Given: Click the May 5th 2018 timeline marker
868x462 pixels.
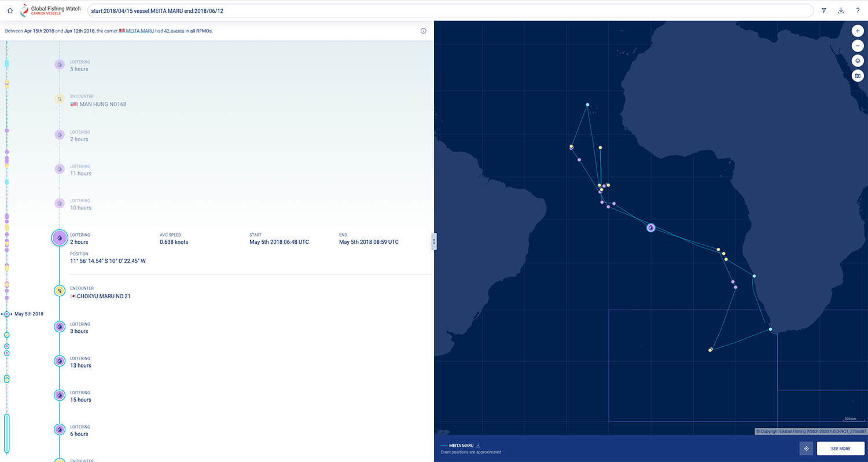Looking at the screenshot, I should tap(7, 314).
